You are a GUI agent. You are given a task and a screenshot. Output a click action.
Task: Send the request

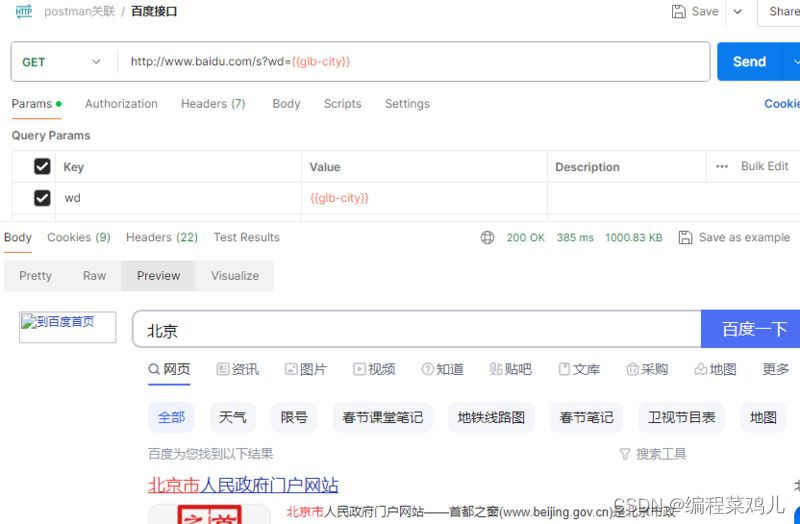pos(749,62)
